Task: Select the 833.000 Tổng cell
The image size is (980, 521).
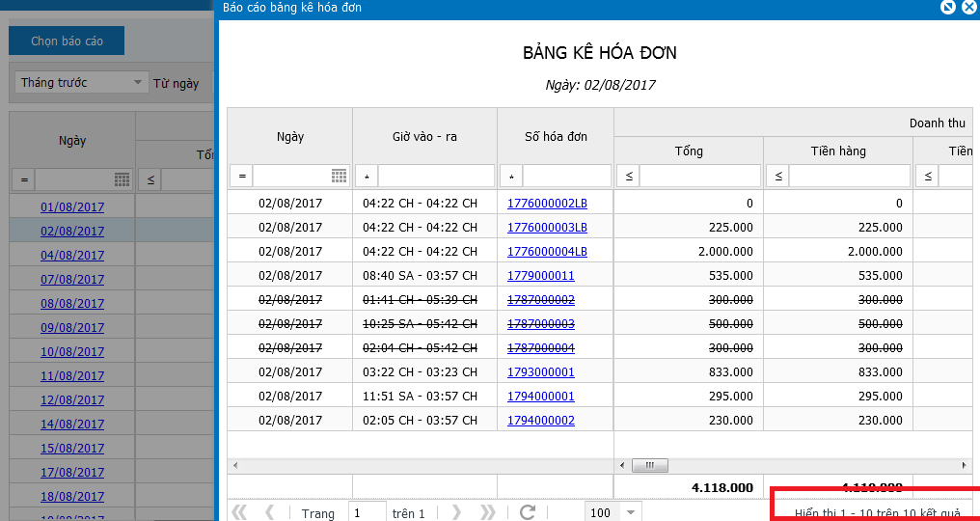Action: (689, 371)
